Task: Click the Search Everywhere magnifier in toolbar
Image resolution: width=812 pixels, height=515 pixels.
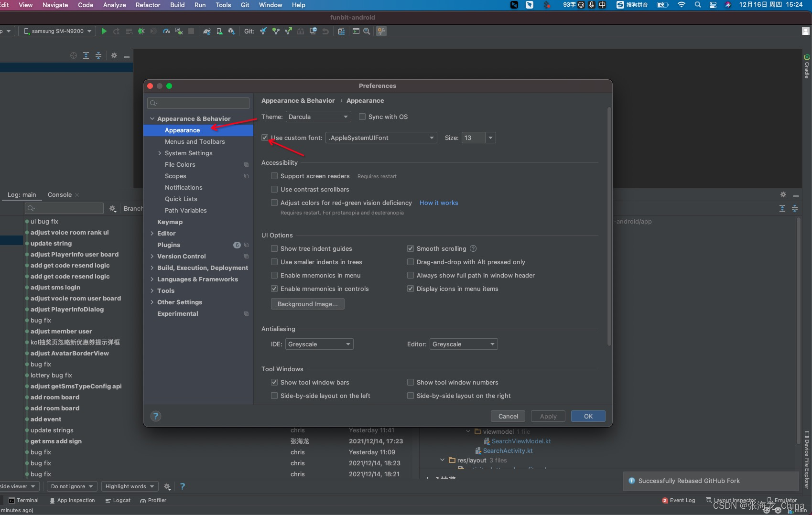Action: (x=367, y=31)
